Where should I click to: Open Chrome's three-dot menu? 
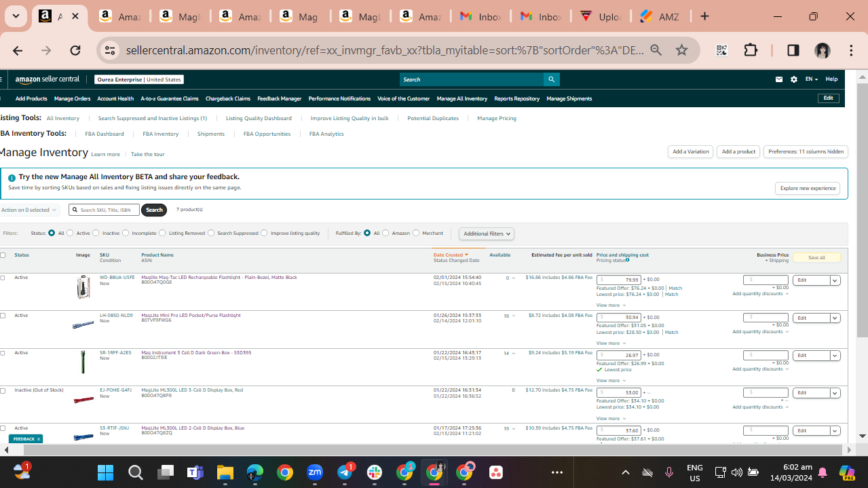(851, 50)
